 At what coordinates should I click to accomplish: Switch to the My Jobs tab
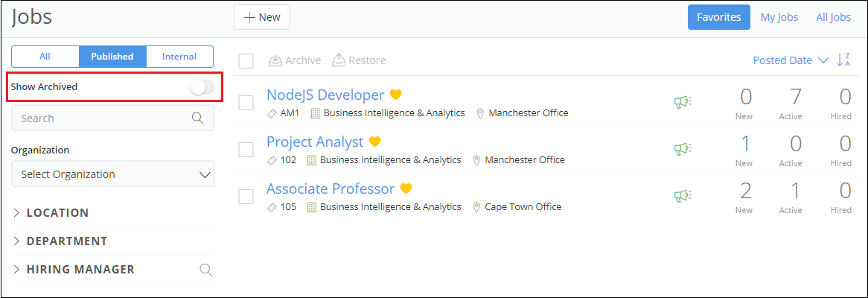coord(779,17)
